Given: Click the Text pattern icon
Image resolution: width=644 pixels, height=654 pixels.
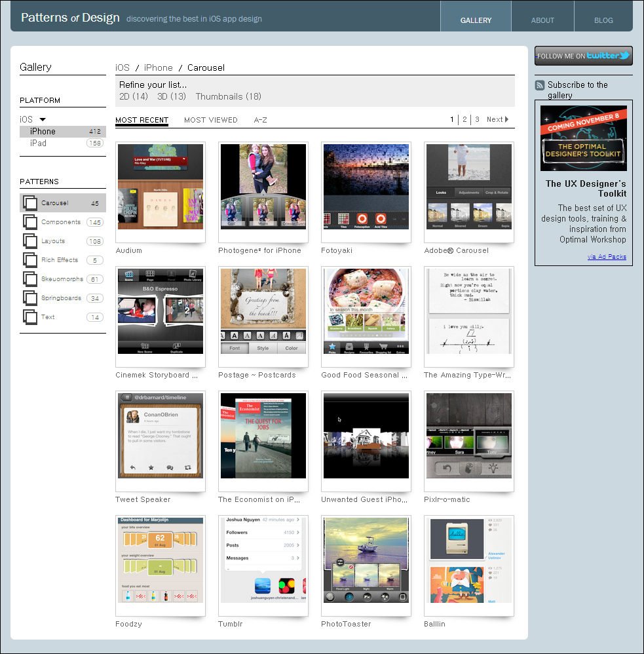Looking at the screenshot, I should pos(30,317).
